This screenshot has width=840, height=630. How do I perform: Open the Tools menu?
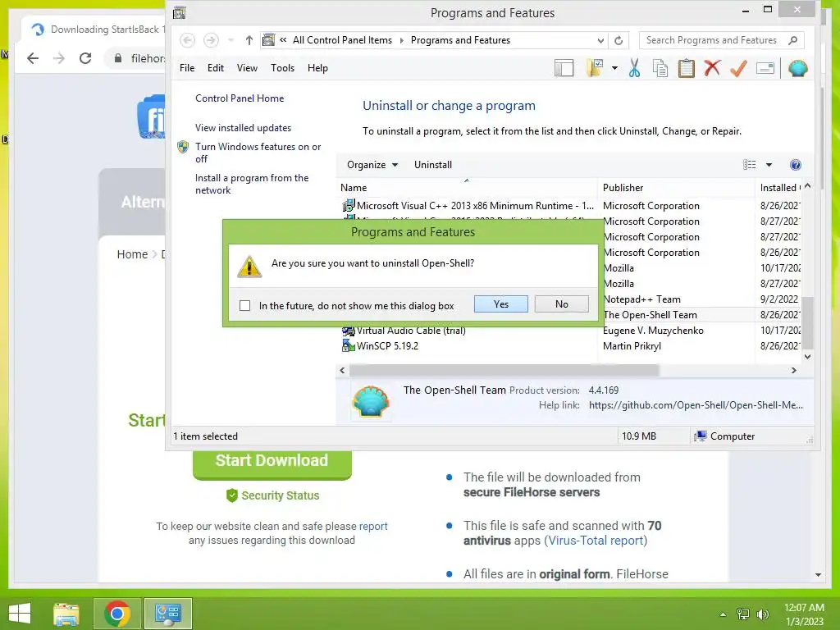tap(282, 68)
